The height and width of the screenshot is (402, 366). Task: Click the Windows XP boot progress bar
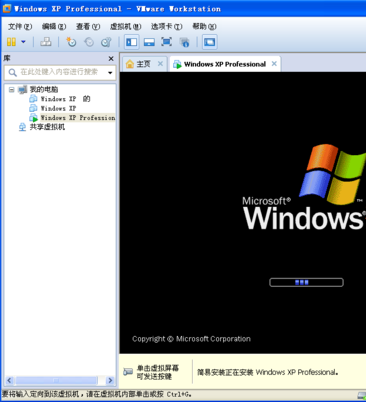click(306, 282)
